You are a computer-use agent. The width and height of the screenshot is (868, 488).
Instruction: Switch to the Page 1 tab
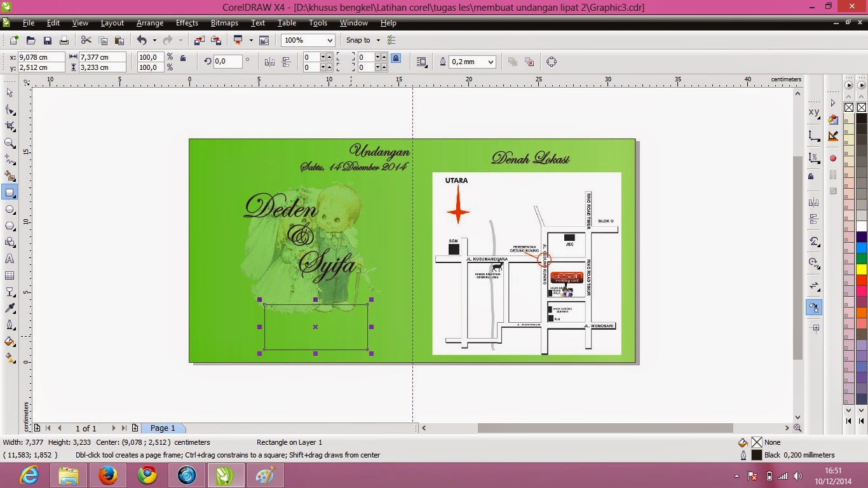(163, 428)
